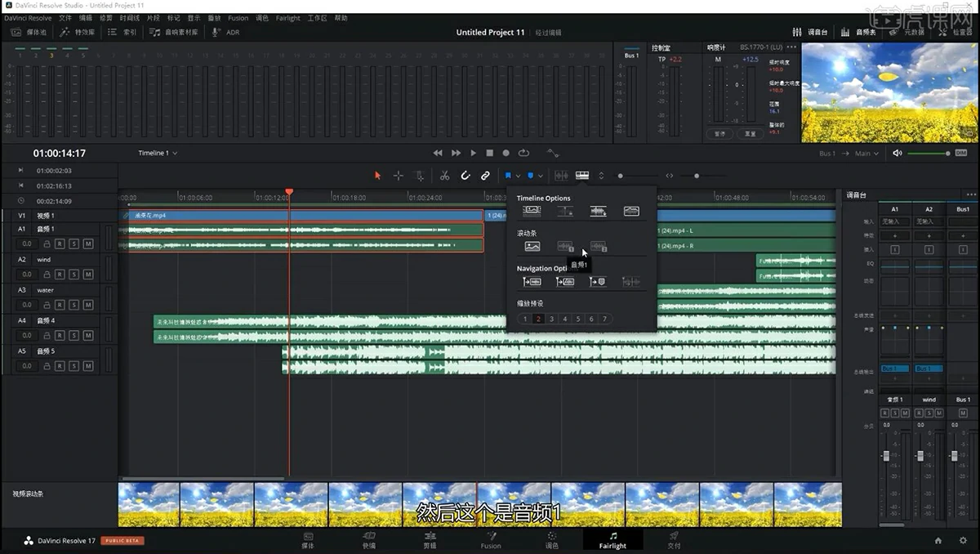Adjust the monitor volume slider
Screen dimensions: 980x554
929,154
